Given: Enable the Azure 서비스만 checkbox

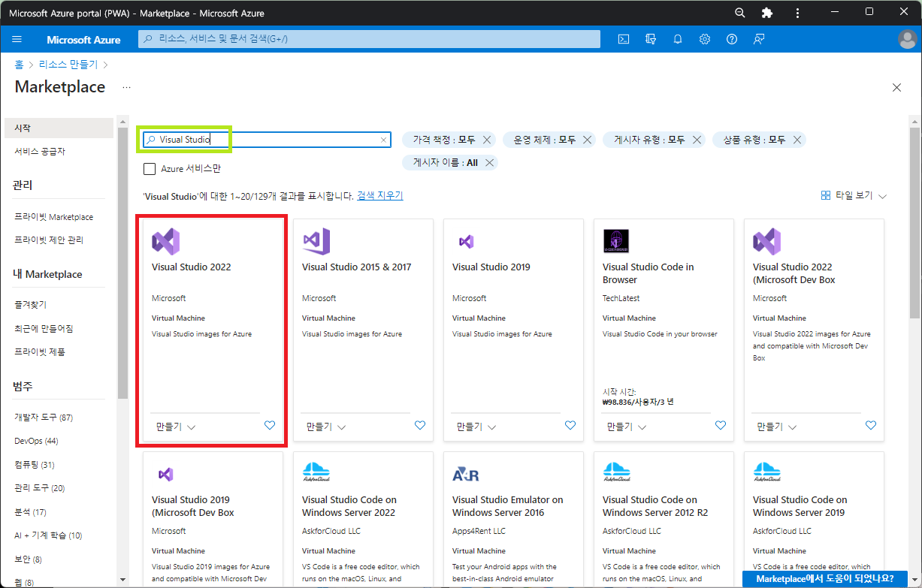Looking at the screenshot, I should click(149, 169).
